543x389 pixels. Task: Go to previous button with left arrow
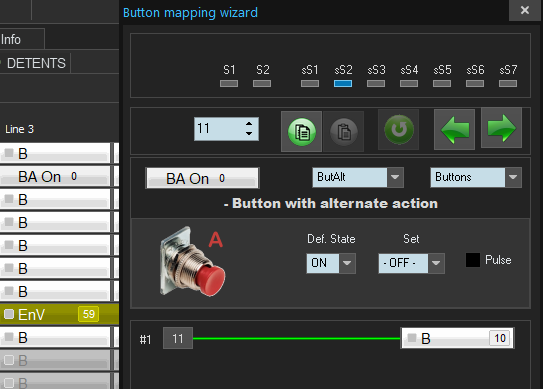[454, 130]
